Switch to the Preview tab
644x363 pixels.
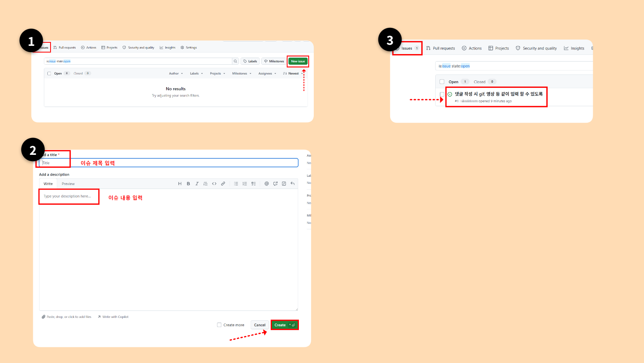click(68, 184)
